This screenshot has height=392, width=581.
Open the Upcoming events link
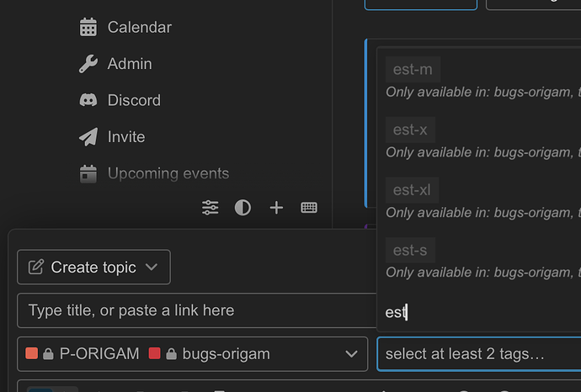click(x=168, y=173)
